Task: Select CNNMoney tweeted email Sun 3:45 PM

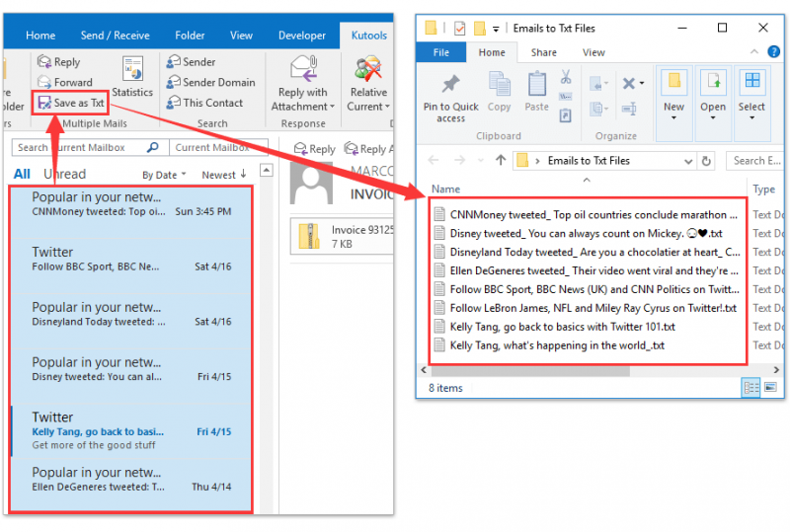Action: pos(131,212)
